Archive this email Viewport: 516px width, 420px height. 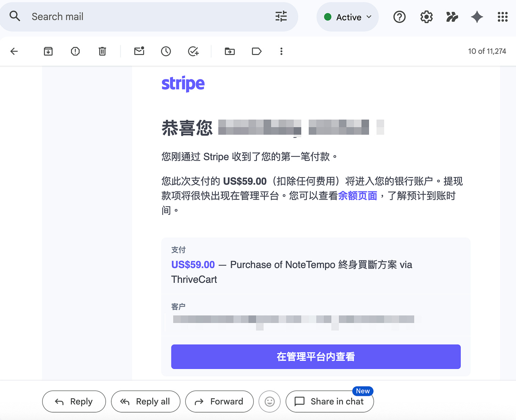[48, 51]
